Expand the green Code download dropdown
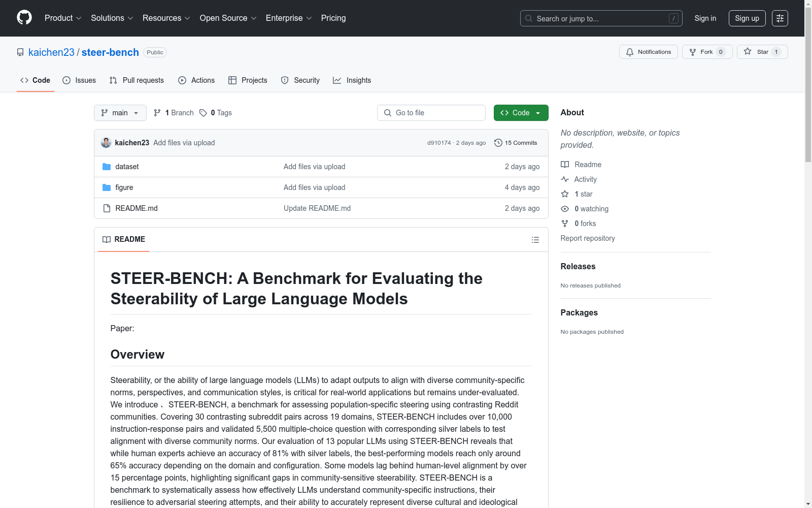 pos(521,113)
